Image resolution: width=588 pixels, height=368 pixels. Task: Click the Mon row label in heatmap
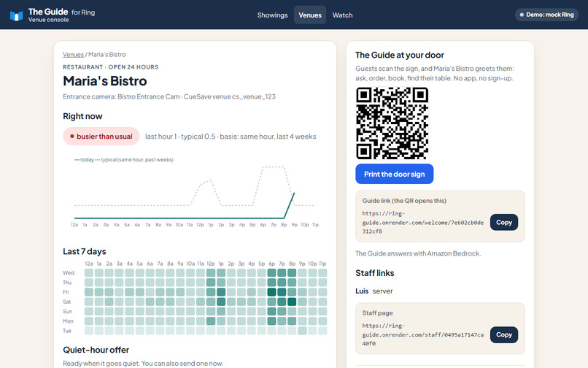point(69,321)
